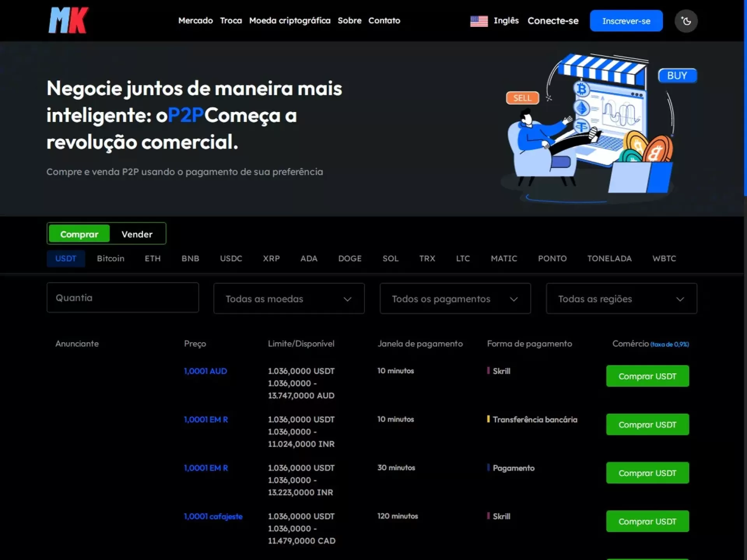This screenshot has width=747, height=560.
Task: Open Todos os pagamentos dropdown
Action: click(x=455, y=299)
